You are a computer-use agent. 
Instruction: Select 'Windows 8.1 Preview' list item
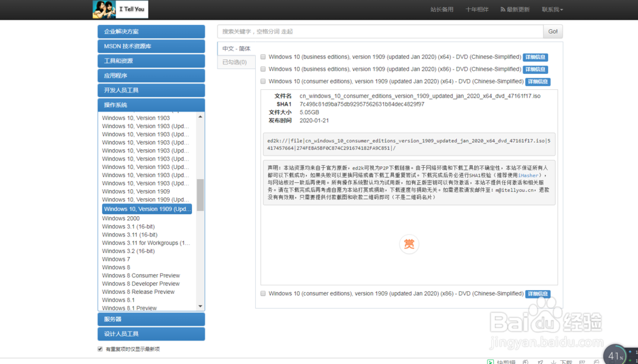[x=130, y=308]
